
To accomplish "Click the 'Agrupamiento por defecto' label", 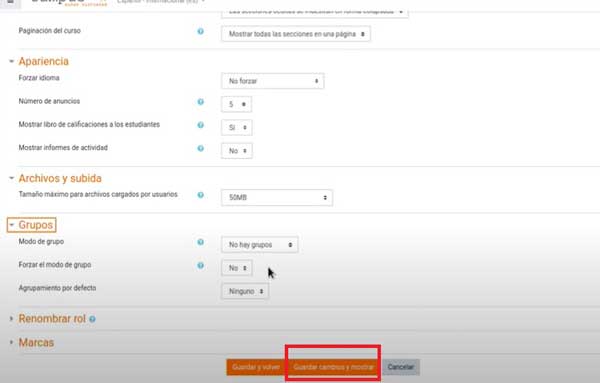I will [x=57, y=288].
